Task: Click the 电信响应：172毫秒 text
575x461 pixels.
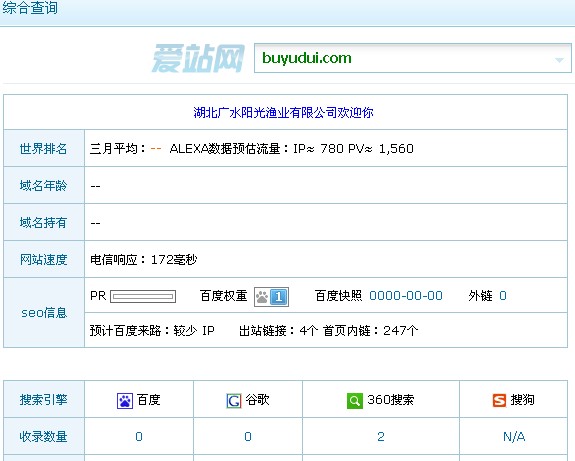Action: [143, 260]
